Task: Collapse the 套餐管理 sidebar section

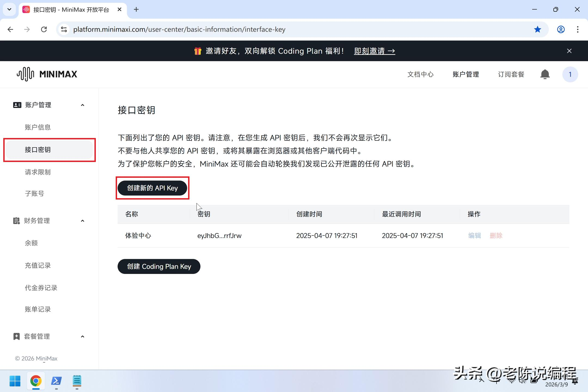Action: tap(82, 337)
